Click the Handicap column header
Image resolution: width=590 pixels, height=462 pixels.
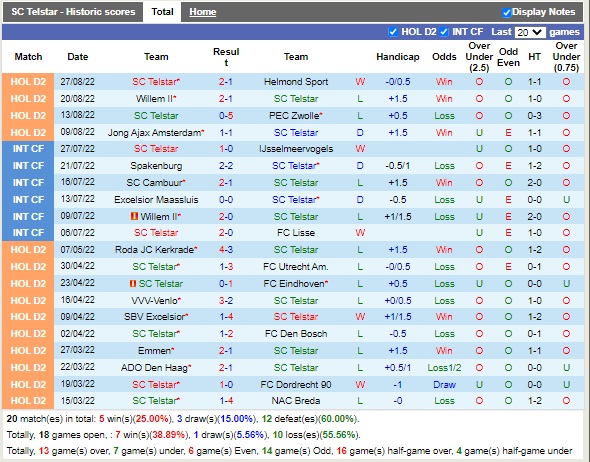pos(398,57)
